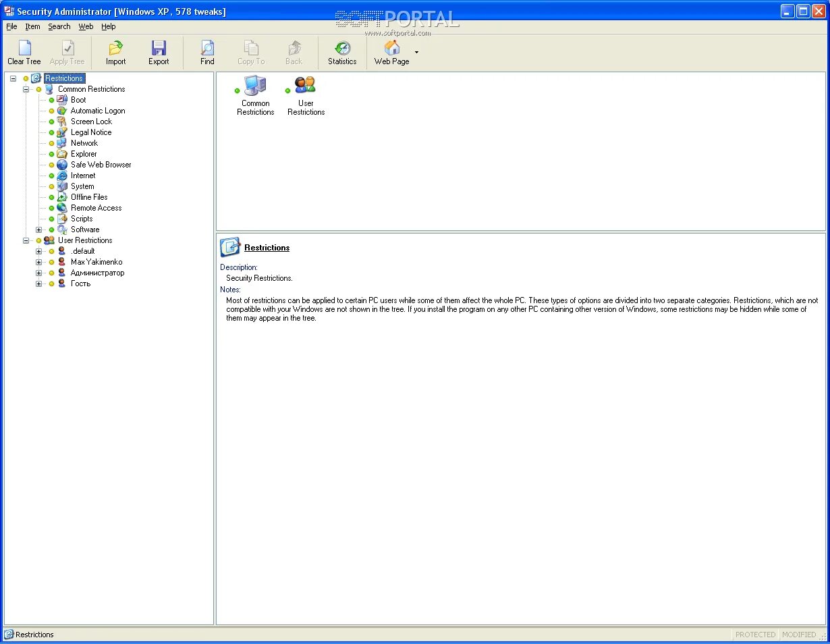The image size is (830, 644).
Task: Select the Администратор user entry
Action: pyautogui.click(x=97, y=273)
